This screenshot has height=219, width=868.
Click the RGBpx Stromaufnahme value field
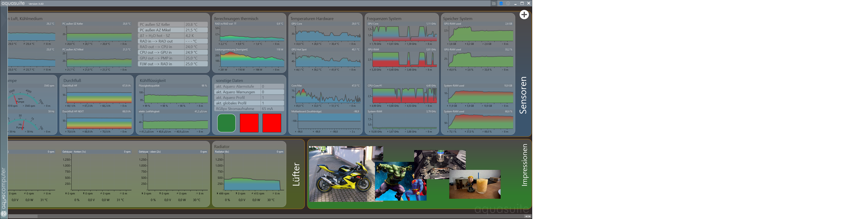click(272, 109)
